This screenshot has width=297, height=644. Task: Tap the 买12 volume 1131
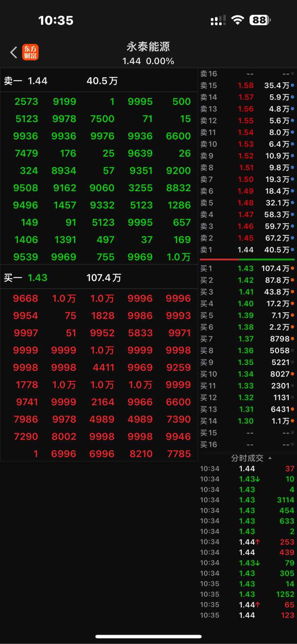(x=281, y=398)
